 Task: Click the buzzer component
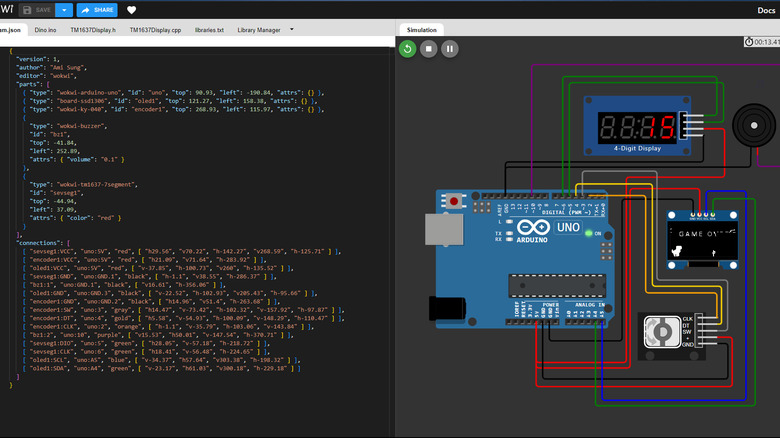(x=755, y=127)
